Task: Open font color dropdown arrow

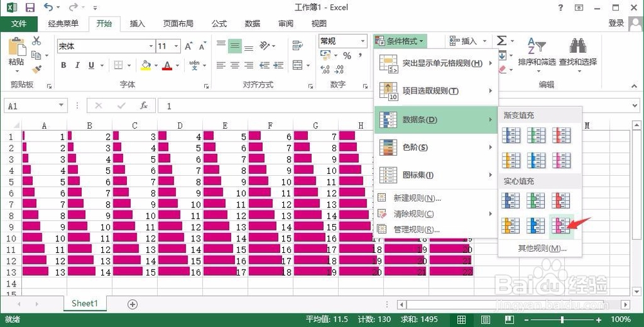Action: click(178, 65)
